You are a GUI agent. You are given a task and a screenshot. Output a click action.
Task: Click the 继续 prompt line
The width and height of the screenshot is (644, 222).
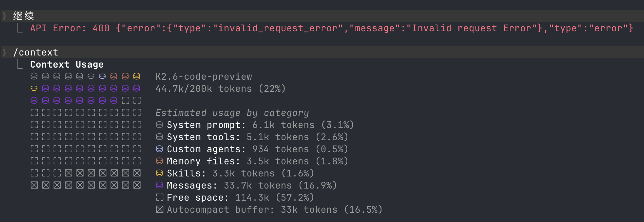(x=323, y=16)
